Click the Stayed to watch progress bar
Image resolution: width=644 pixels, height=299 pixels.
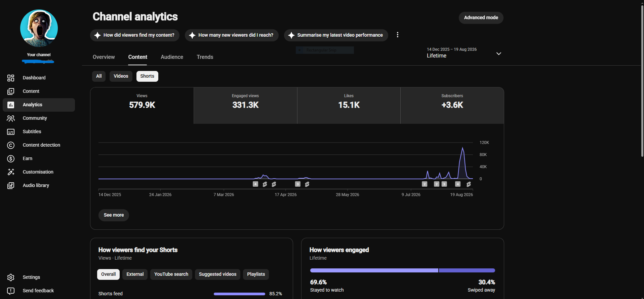374,270
